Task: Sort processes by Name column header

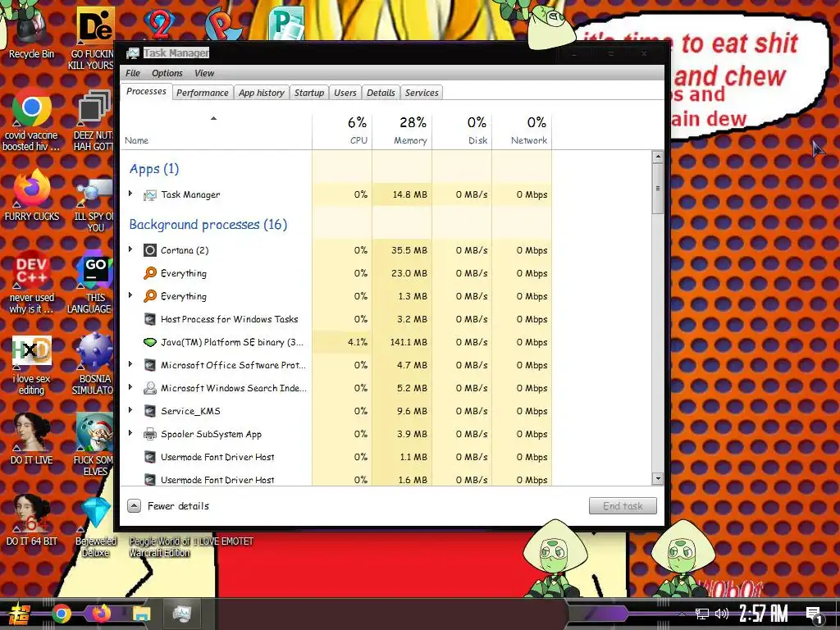Action: [x=217, y=130]
